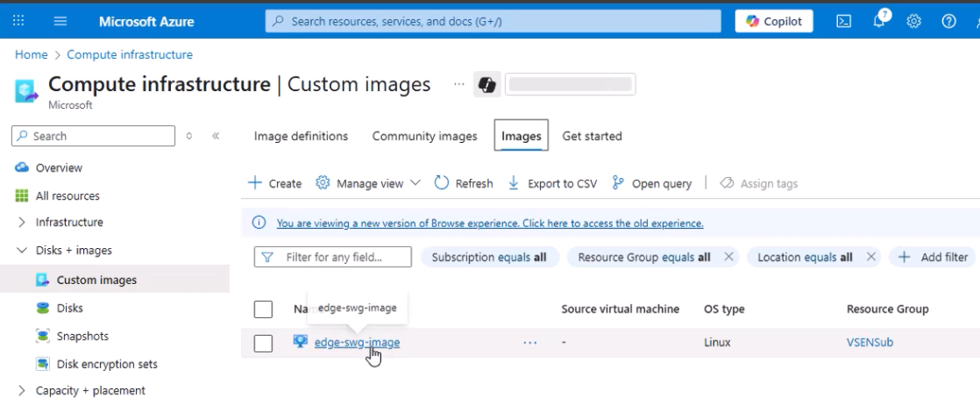
Task: Collapse the Disks + images section
Action: (22, 250)
